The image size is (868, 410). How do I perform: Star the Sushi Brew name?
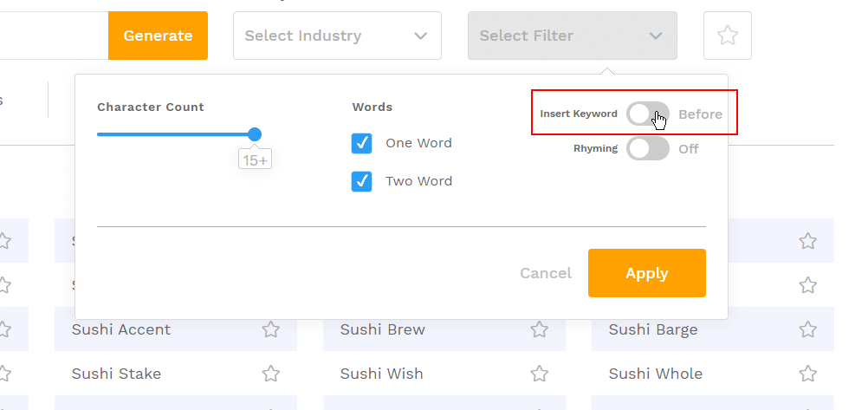point(539,329)
